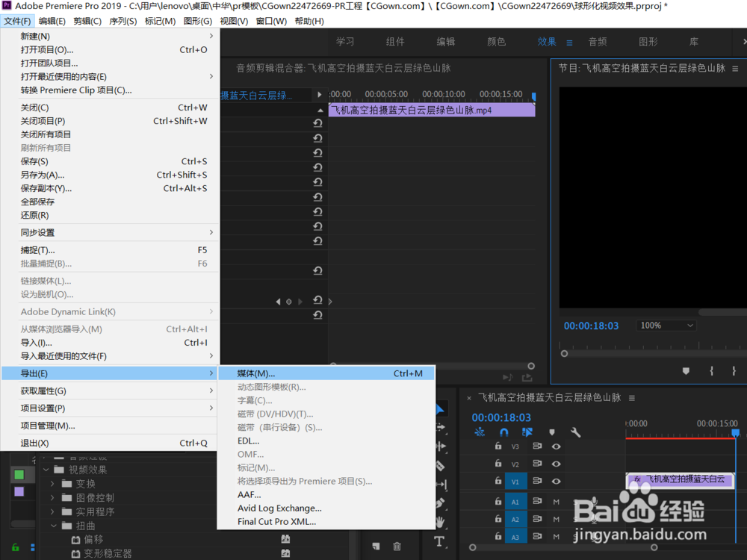Click the timeline playhead marker
Viewport: 747px width, 560px height.
[736, 432]
